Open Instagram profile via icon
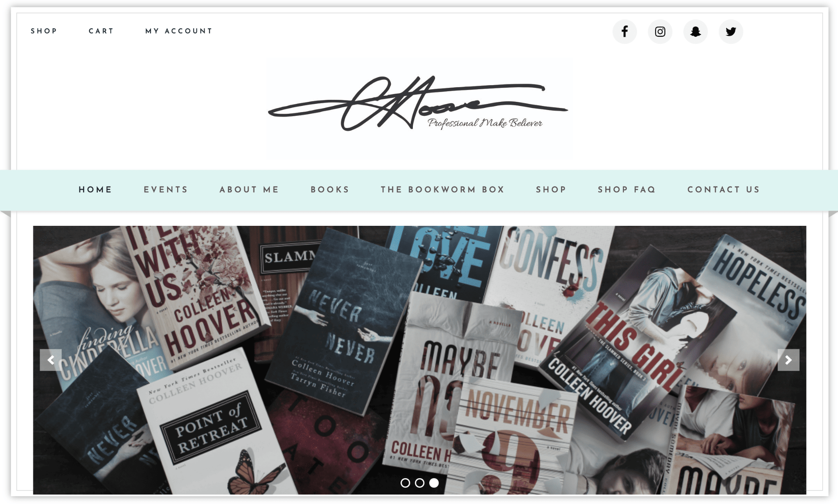The image size is (838, 504). pyautogui.click(x=660, y=31)
